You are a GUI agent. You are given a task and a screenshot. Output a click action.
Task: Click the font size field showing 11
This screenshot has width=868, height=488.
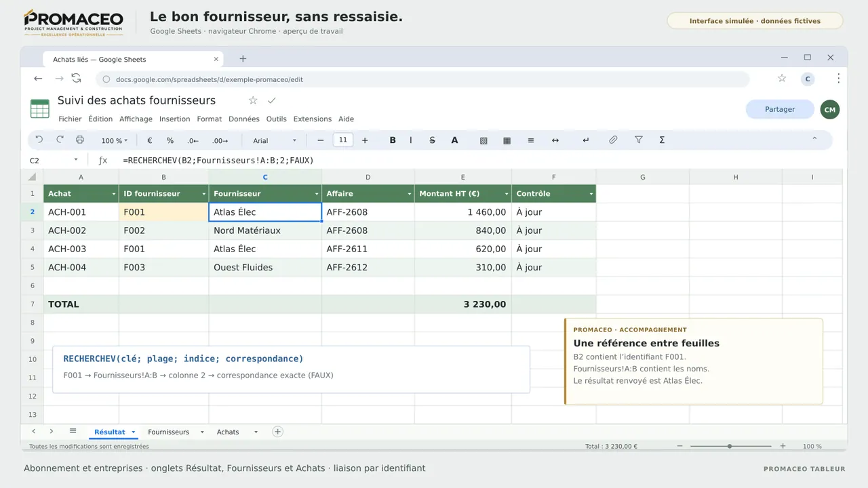343,140
